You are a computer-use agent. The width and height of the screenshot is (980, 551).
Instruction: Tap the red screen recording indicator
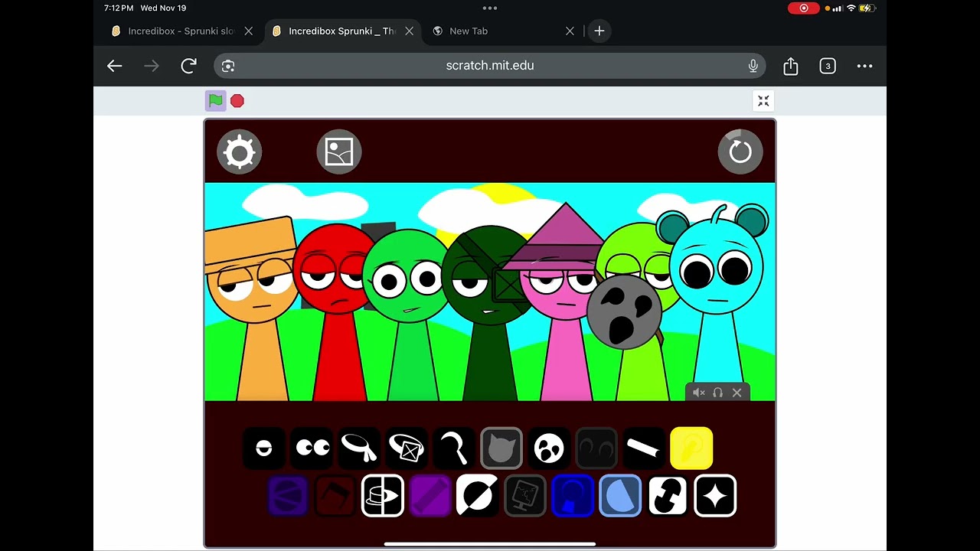[804, 8]
